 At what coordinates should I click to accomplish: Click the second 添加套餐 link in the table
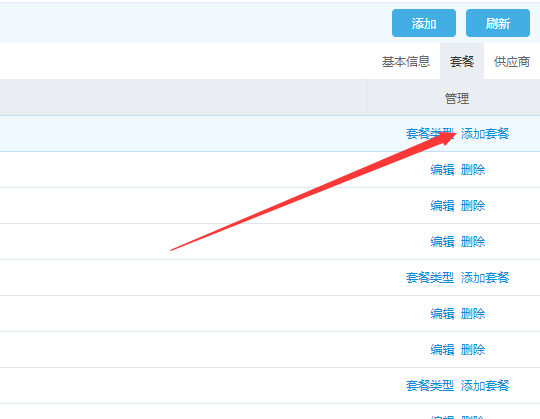pyautogui.click(x=485, y=277)
